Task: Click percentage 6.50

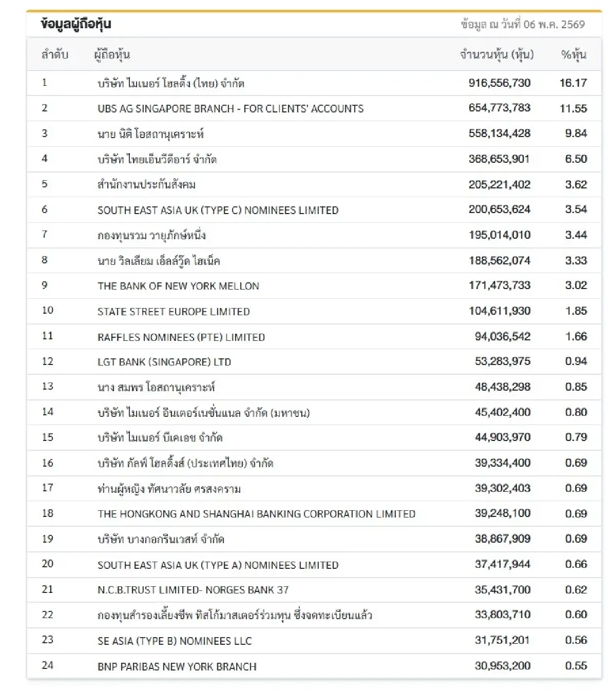Action: (576, 159)
